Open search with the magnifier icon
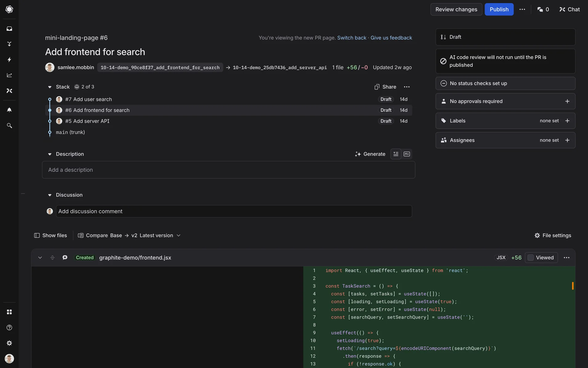Screen dimensions: 588x368 9,126
